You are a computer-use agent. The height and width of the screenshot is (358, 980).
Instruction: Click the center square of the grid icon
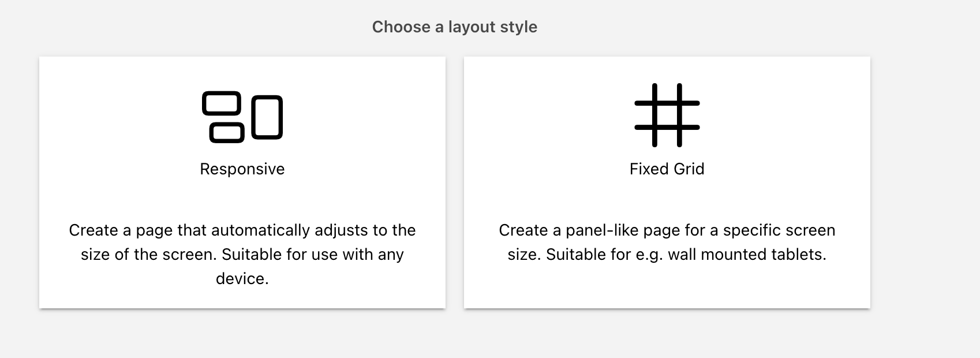coord(667,115)
